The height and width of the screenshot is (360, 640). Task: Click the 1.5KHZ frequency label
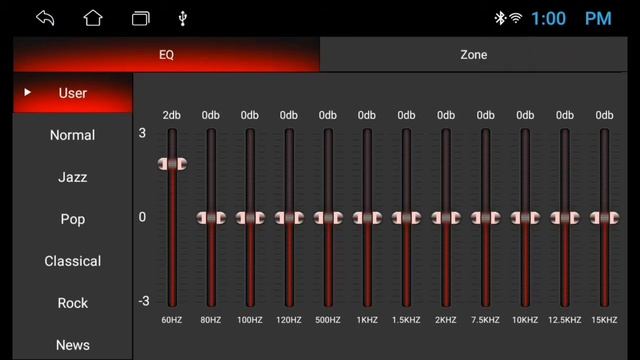406,320
